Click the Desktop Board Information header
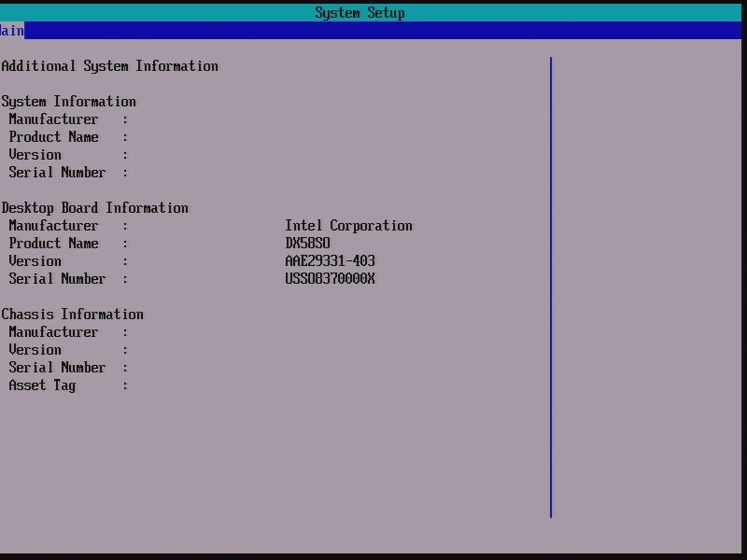Screen dimensions: 747x560 [95, 207]
